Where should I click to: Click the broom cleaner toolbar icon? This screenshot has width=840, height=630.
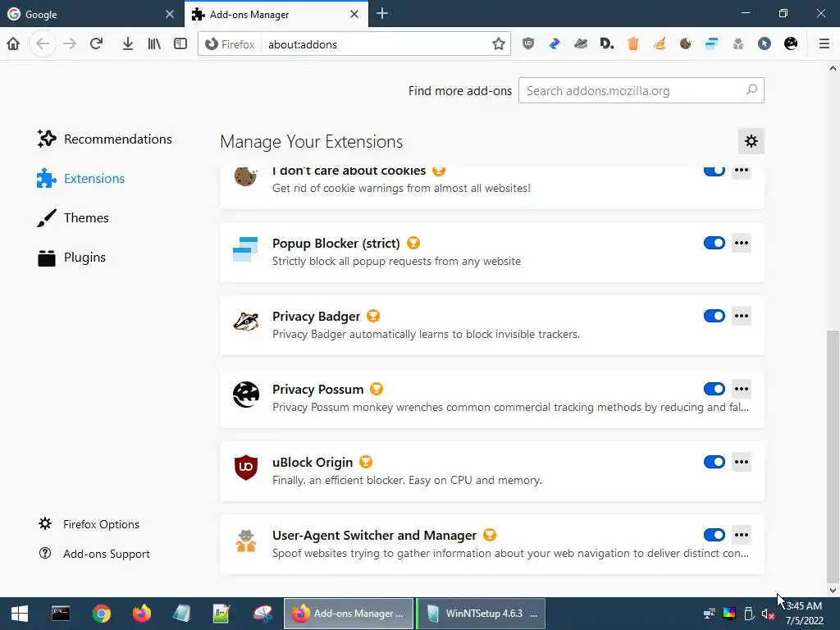point(660,43)
